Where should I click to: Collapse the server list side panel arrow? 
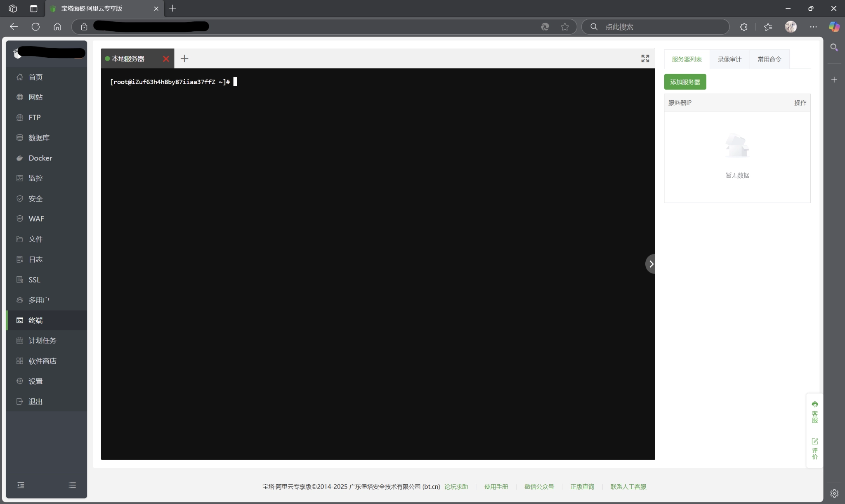click(x=651, y=264)
